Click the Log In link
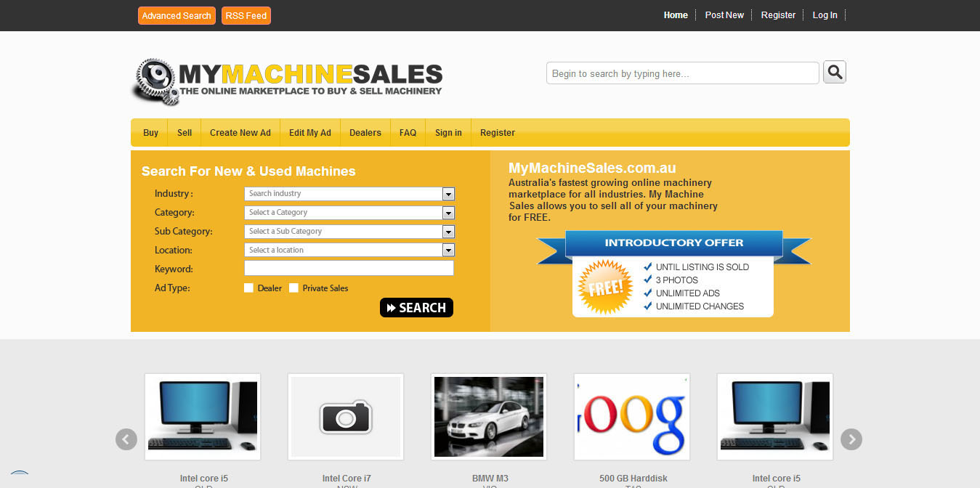Viewport: 980px width, 488px height. coord(825,15)
